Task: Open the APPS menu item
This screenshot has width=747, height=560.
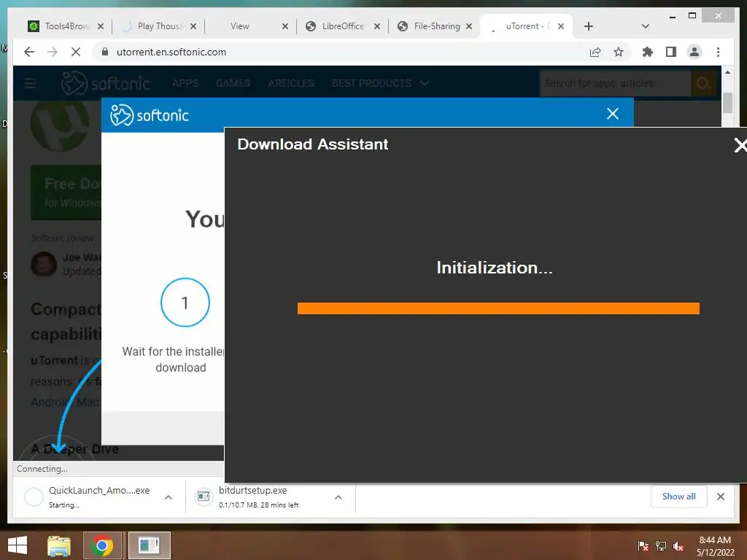Action: point(185,83)
